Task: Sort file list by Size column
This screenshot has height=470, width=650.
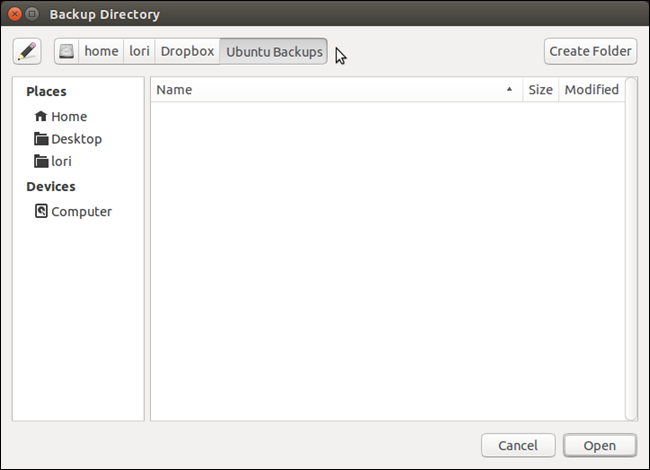Action: click(540, 90)
